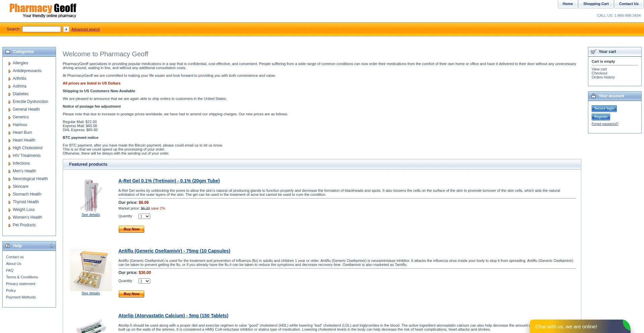This screenshot has width=644, height=333.
Task: Open Atorlip Atorvastatin product title
Action: (173, 316)
